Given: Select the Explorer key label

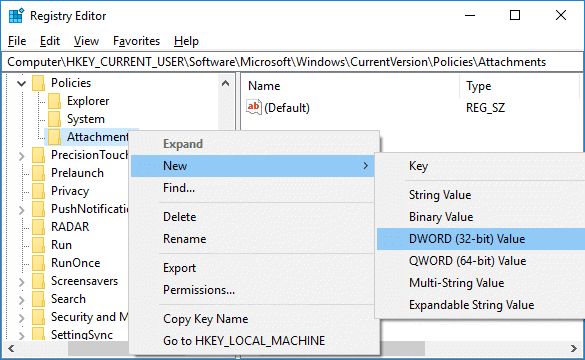Looking at the screenshot, I should point(88,101).
